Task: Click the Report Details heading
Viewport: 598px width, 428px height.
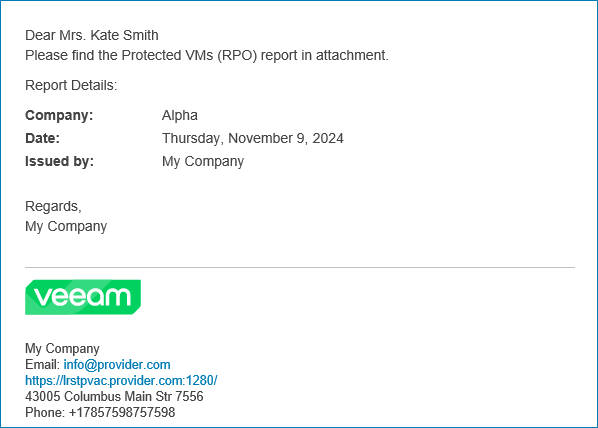Action: [x=71, y=85]
